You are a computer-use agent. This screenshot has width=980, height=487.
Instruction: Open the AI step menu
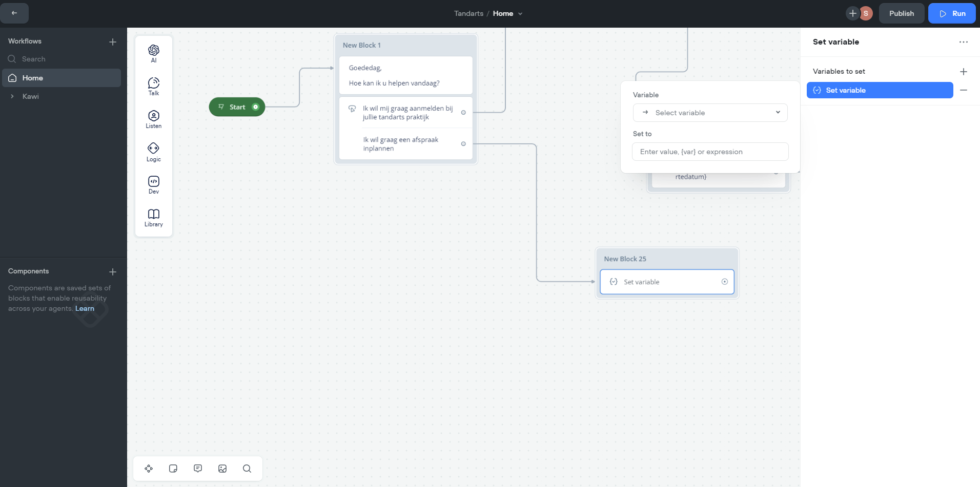(x=153, y=53)
